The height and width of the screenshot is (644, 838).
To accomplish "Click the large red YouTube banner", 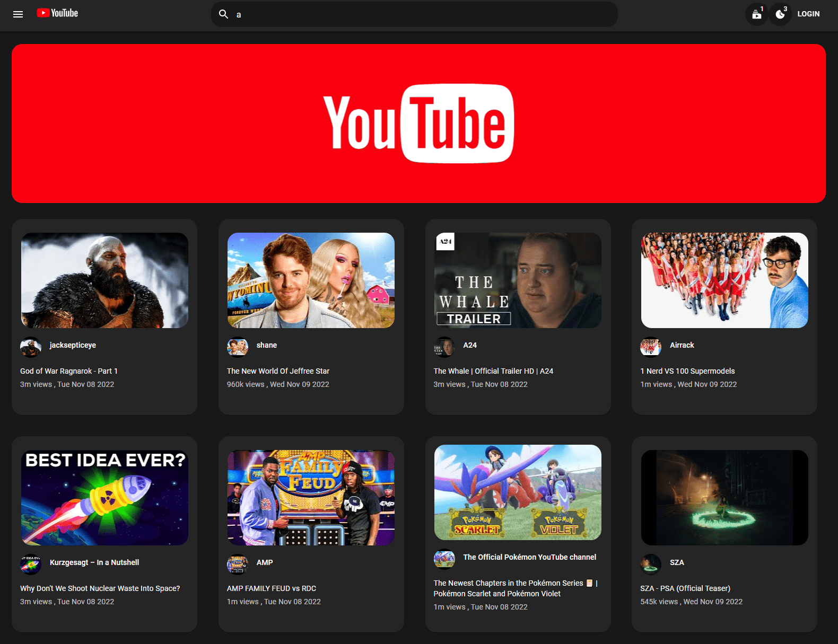I will tap(418, 123).
